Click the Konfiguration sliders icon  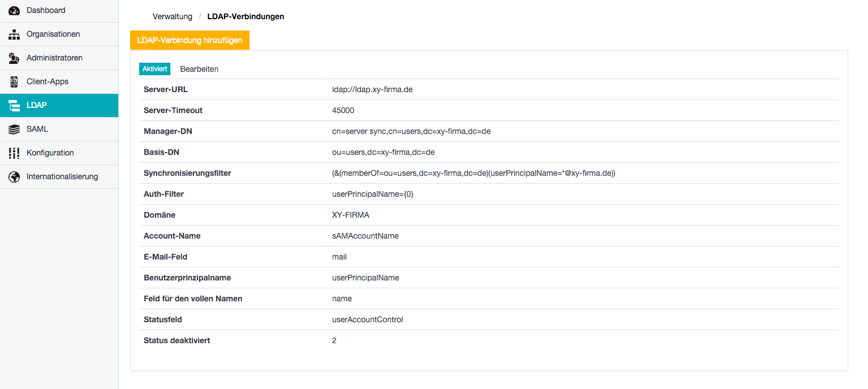(14, 153)
